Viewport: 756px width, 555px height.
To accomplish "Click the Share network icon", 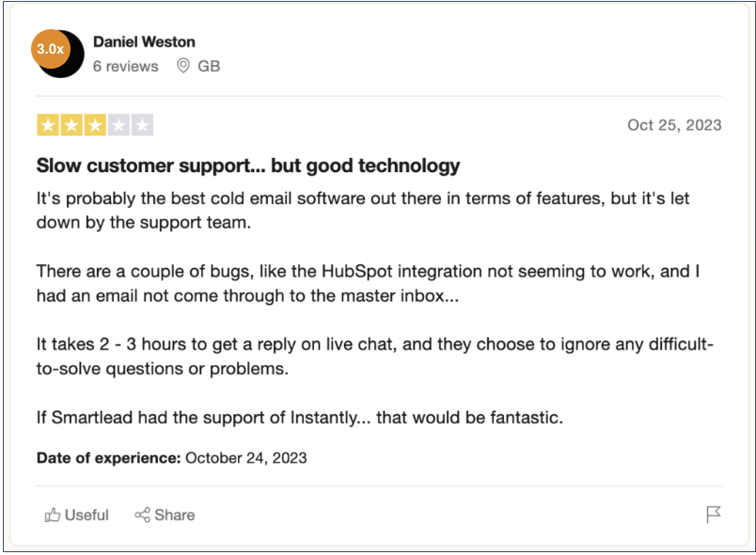I will point(142,515).
